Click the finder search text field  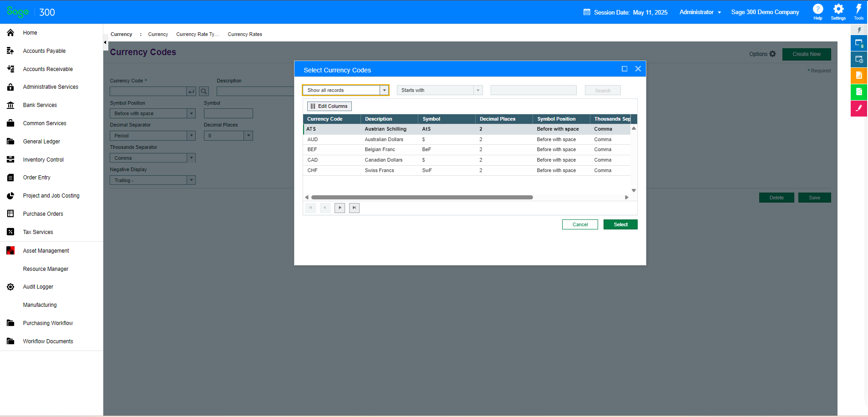pyautogui.click(x=533, y=90)
